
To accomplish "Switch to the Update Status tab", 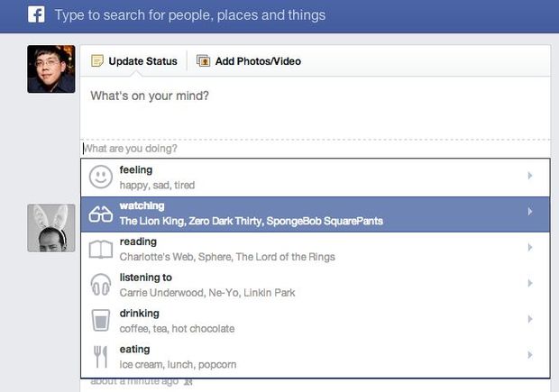I will pos(133,61).
